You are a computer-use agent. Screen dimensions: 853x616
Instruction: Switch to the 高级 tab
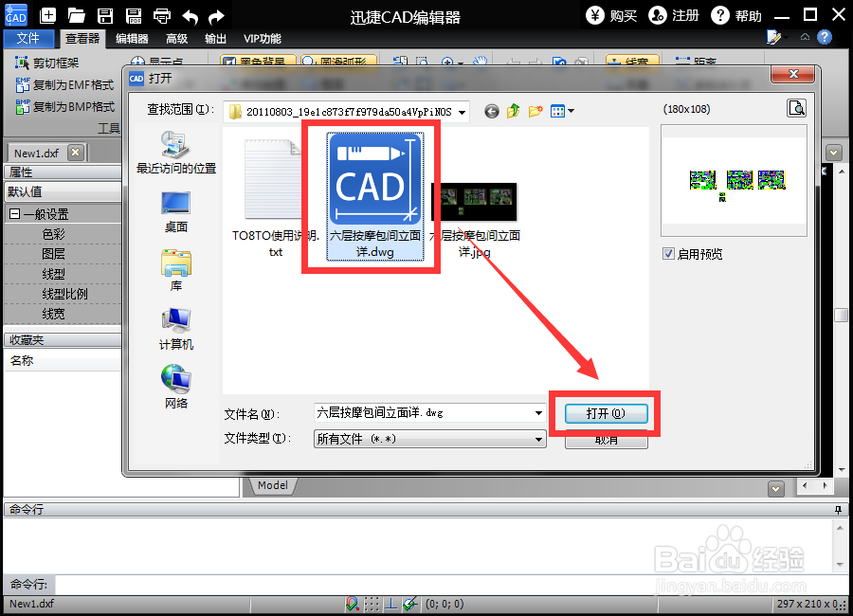tap(177, 39)
